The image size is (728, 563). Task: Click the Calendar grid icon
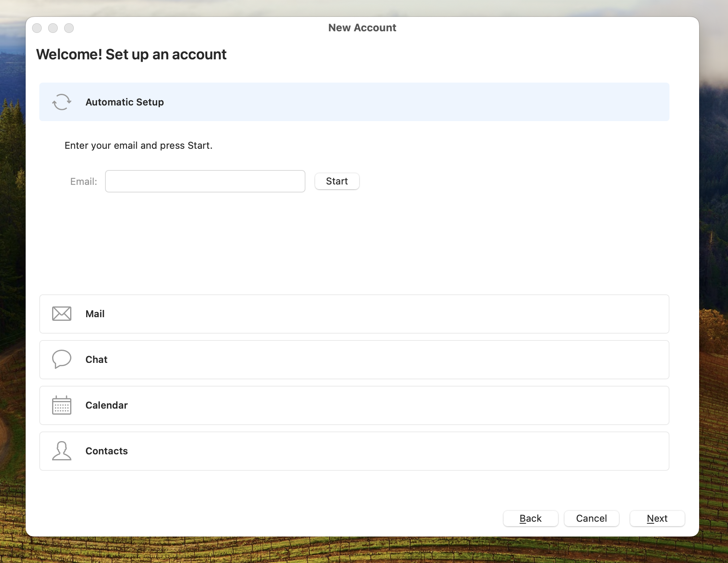tap(62, 405)
